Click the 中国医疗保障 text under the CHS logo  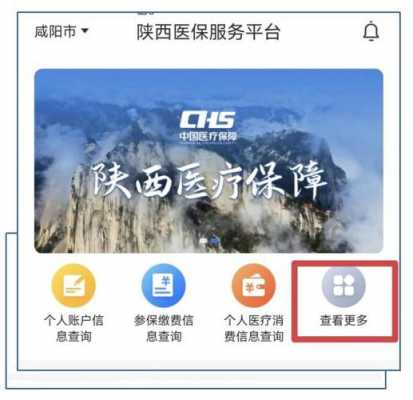[208, 137]
